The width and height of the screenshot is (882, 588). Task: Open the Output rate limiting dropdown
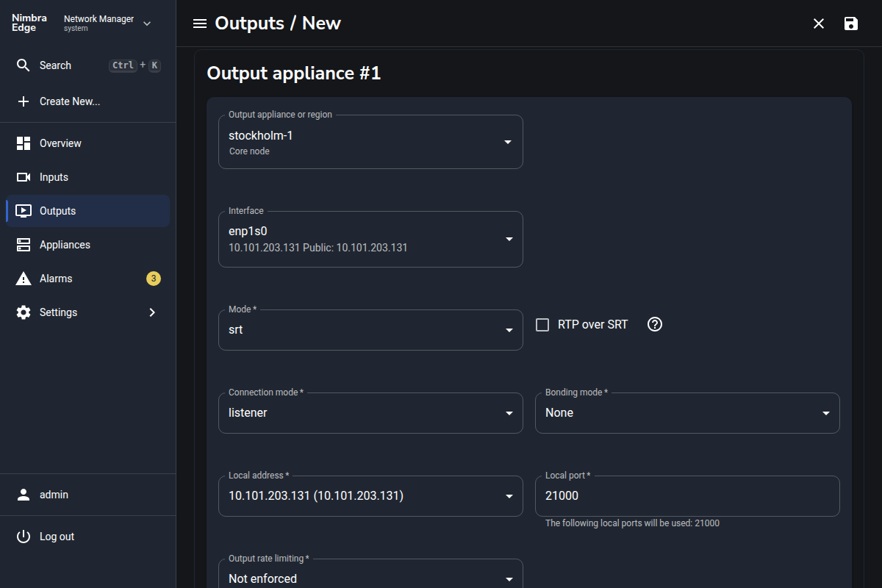370,574
